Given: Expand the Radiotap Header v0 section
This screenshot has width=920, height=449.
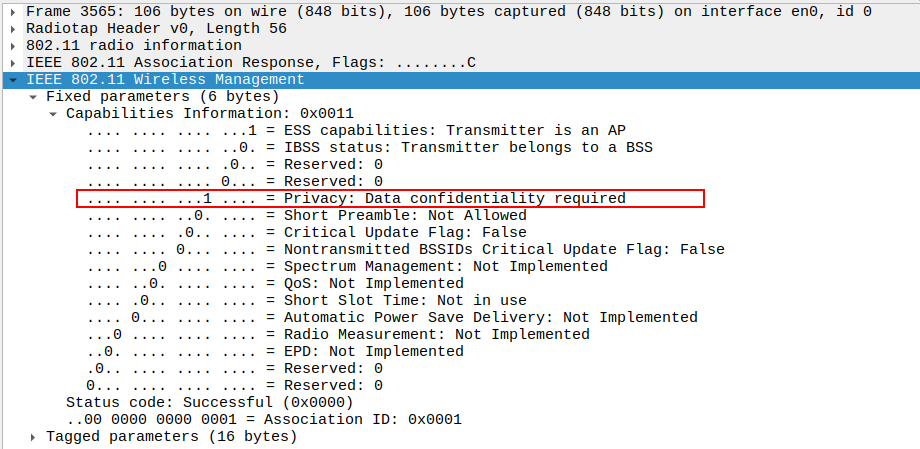Looking at the screenshot, I should [11, 29].
